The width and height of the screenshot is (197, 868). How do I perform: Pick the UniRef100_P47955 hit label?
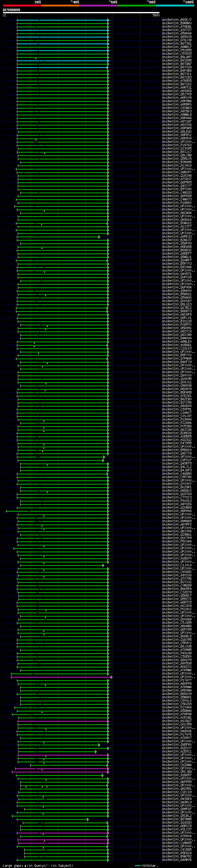pos(177,443)
